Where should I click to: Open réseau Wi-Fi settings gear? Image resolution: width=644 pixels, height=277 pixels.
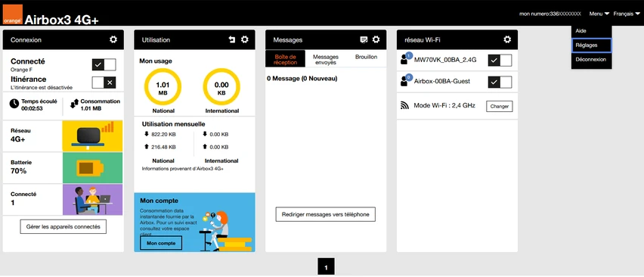click(x=508, y=39)
